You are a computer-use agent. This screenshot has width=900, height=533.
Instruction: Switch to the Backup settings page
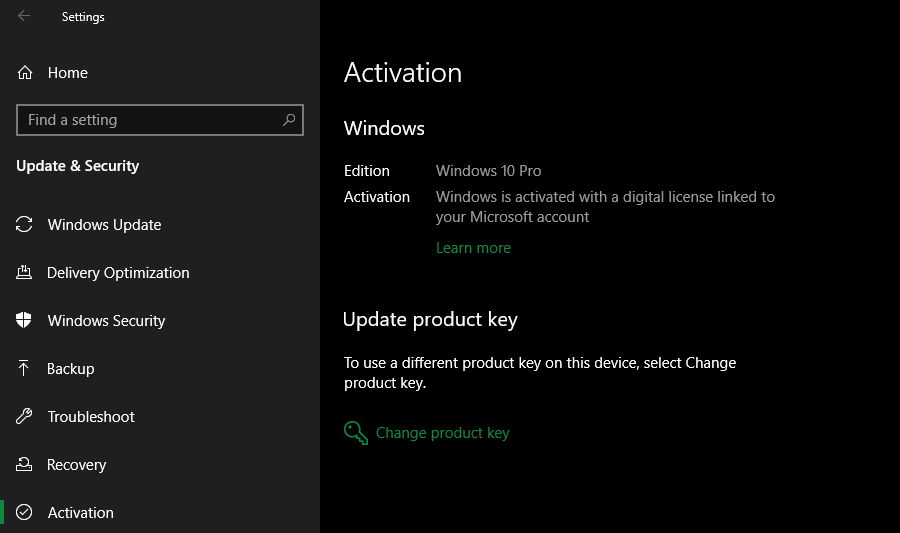coord(70,369)
